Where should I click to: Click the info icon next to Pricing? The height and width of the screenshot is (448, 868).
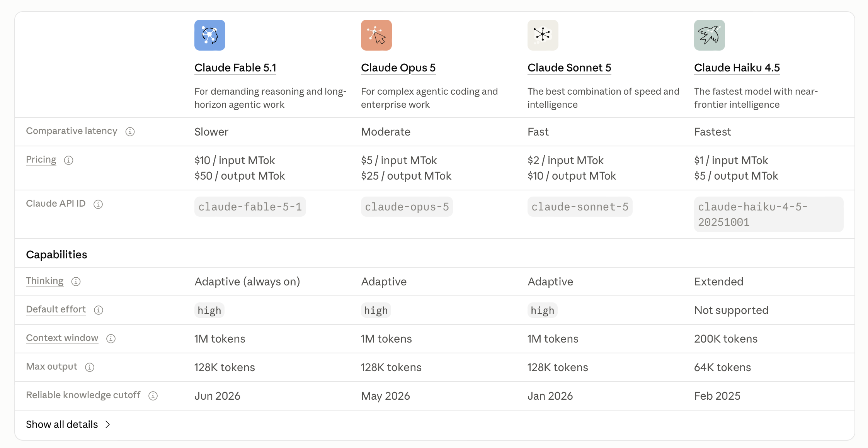[x=68, y=160]
